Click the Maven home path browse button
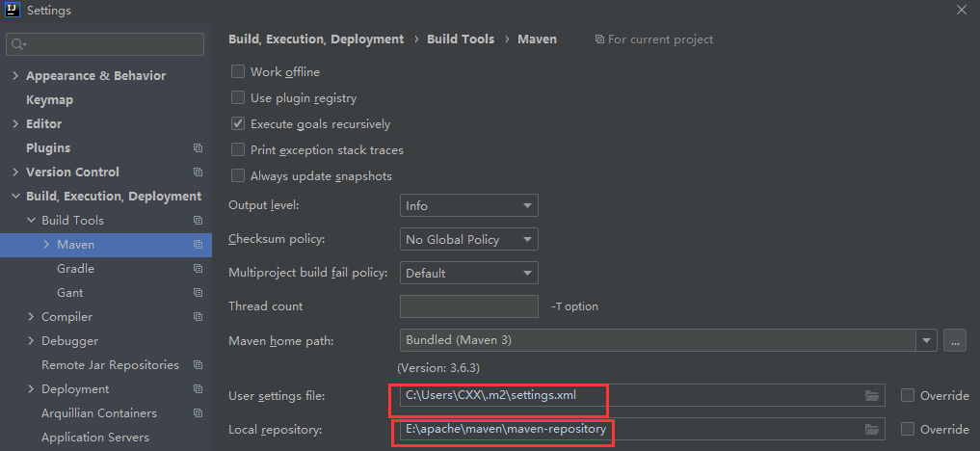 954,340
